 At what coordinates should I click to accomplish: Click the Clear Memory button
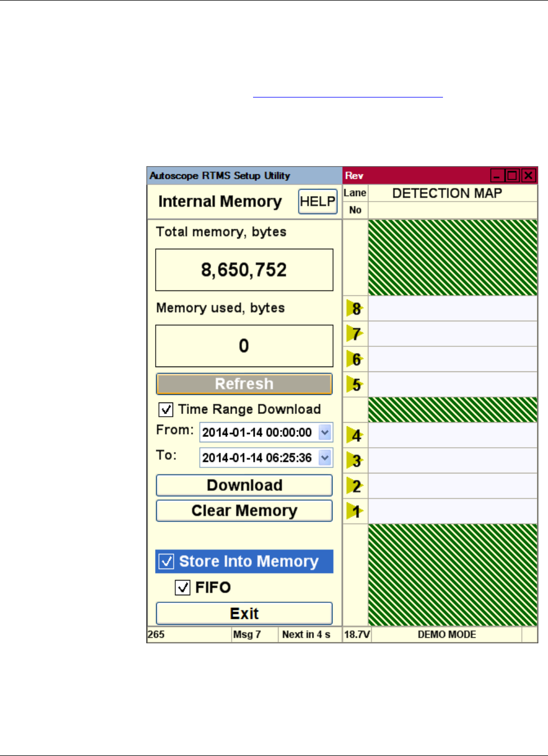[x=244, y=511]
